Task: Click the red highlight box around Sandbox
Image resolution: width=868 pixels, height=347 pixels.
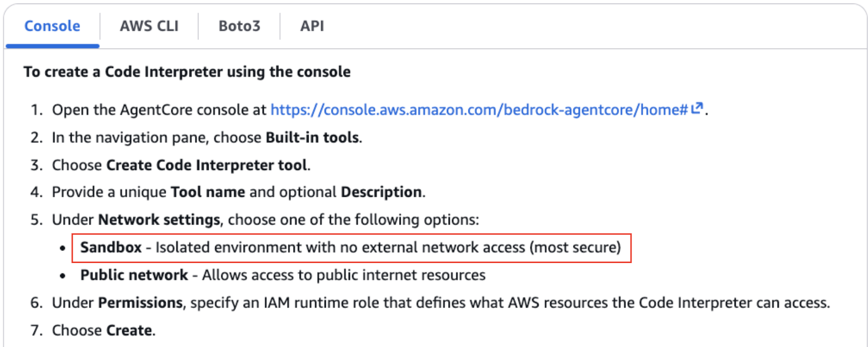Action: 354,247
